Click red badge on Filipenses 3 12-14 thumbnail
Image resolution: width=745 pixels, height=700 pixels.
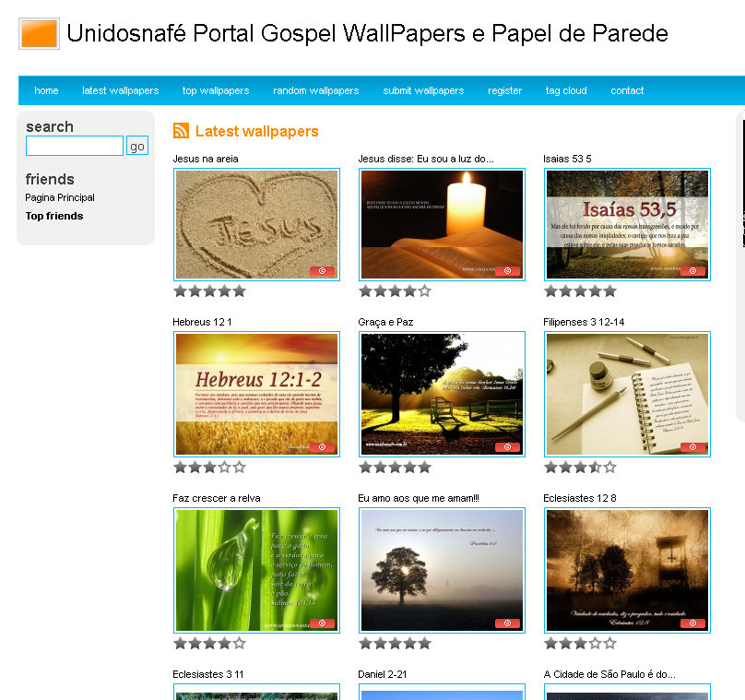692,447
